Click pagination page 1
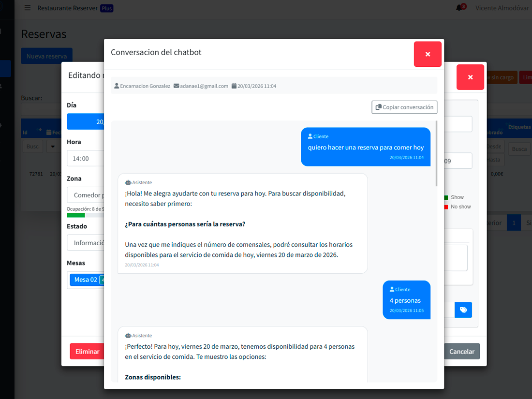The width and height of the screenshot is (532, 399). (514, 223)
